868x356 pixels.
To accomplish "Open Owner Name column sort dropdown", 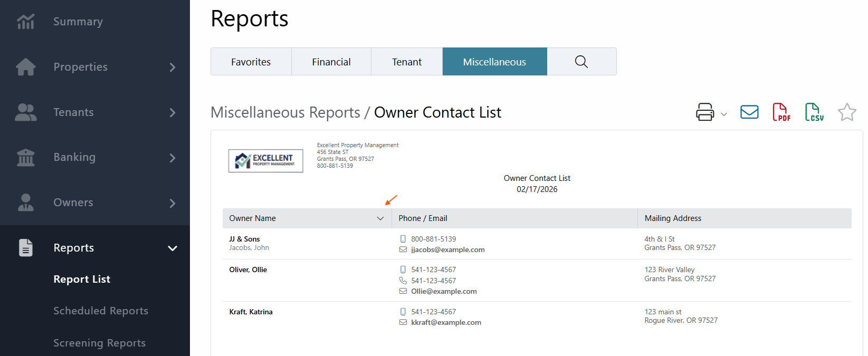I will 380,218.
